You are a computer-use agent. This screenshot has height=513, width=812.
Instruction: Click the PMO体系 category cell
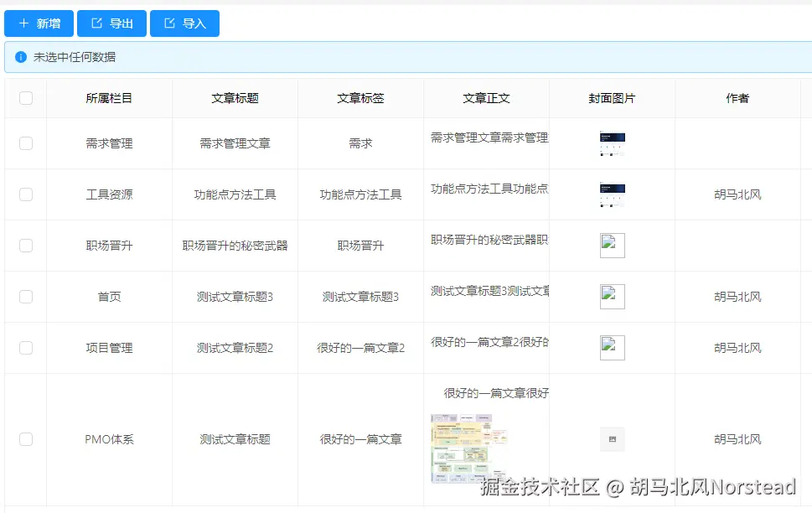tap(109, 439)
